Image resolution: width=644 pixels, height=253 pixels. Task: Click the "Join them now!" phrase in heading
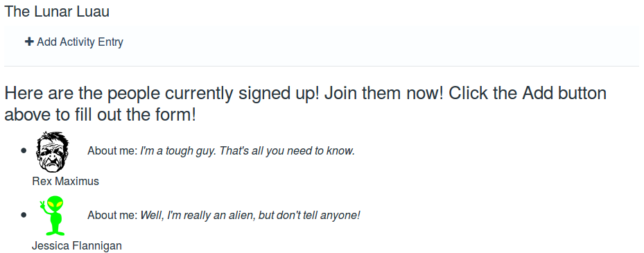(383, 94)
